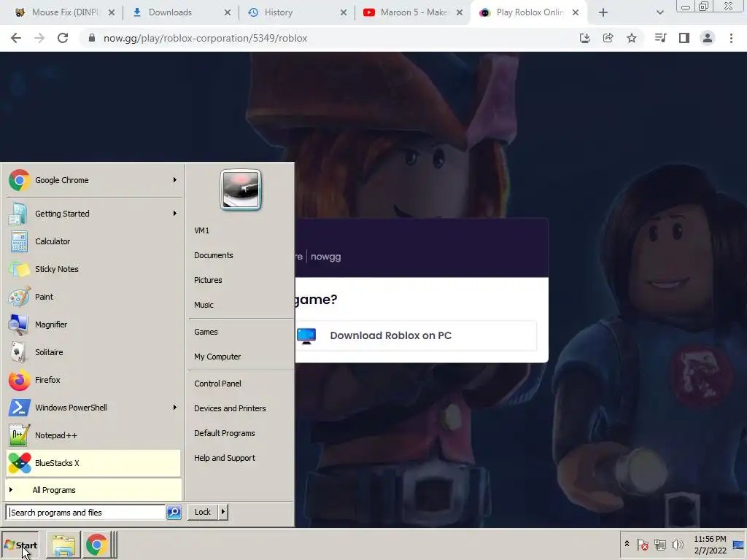Open the Calculator app
Viewport: 747px width, 560px height.
(93, 241)
